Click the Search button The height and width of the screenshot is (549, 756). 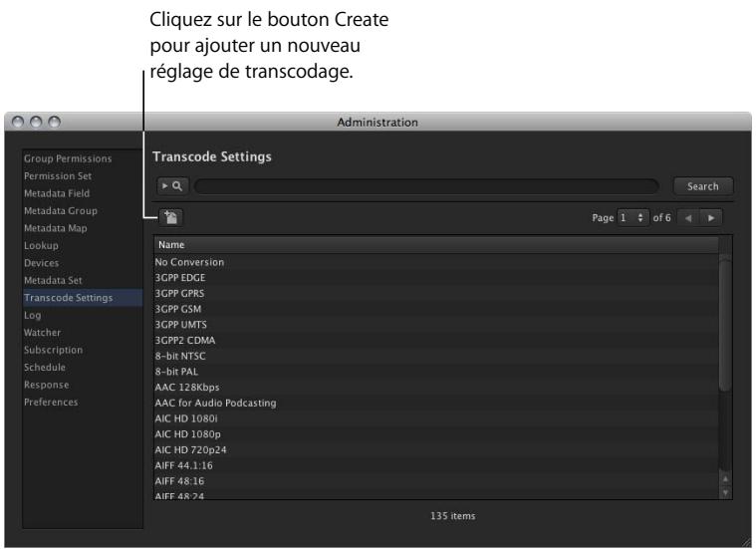(x=703, y=186)
